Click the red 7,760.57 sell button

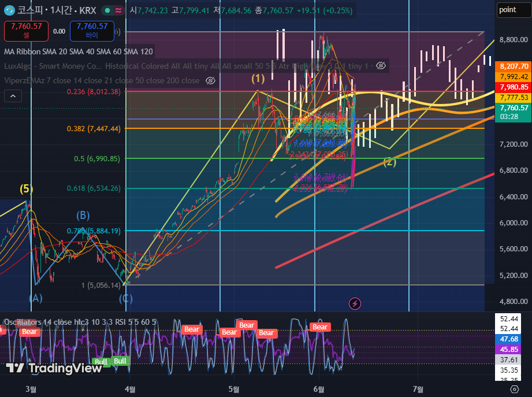click(x=26, y=31)
